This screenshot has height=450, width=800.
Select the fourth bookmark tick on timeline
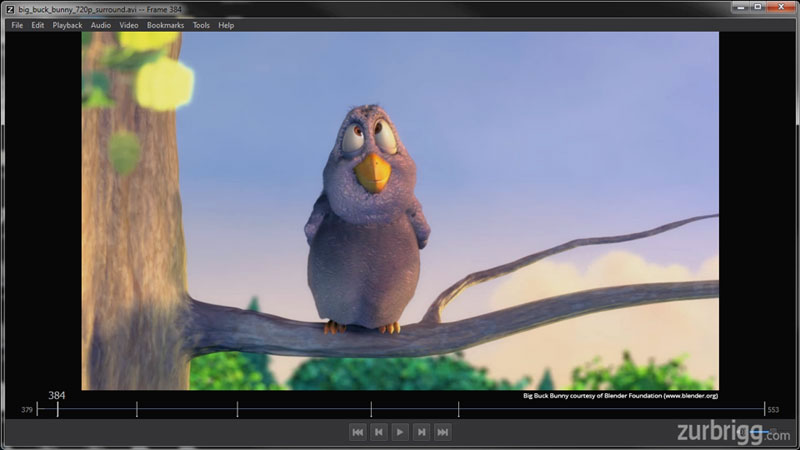(x=371, y=409)
